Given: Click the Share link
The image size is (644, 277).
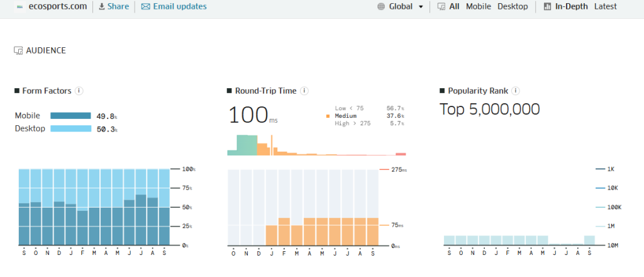Looking at the screenshot, I should (118, 7).
